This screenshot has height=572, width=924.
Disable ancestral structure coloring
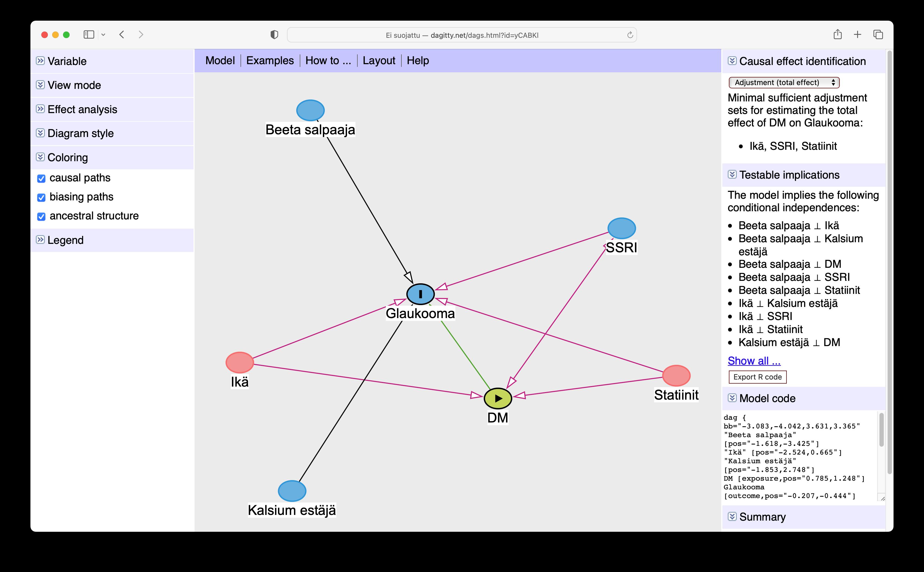click(x=41, y=216)
